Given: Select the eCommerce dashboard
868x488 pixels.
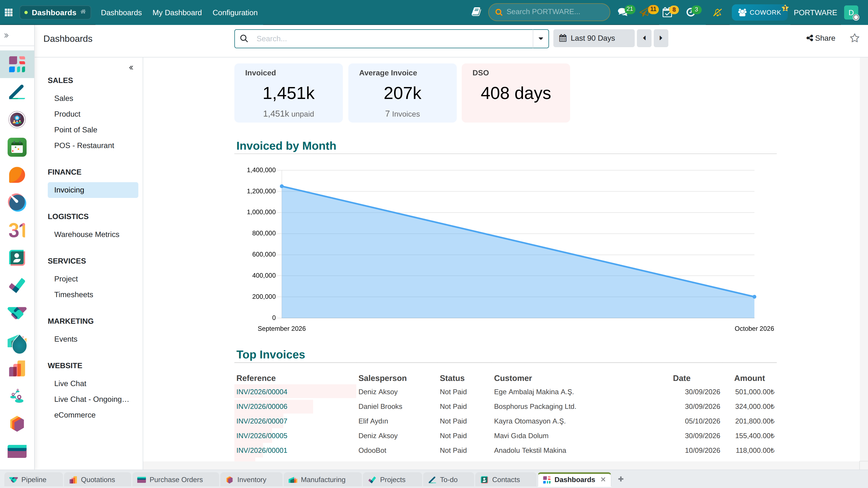Looking at the screenshot, I should point(75,415).
